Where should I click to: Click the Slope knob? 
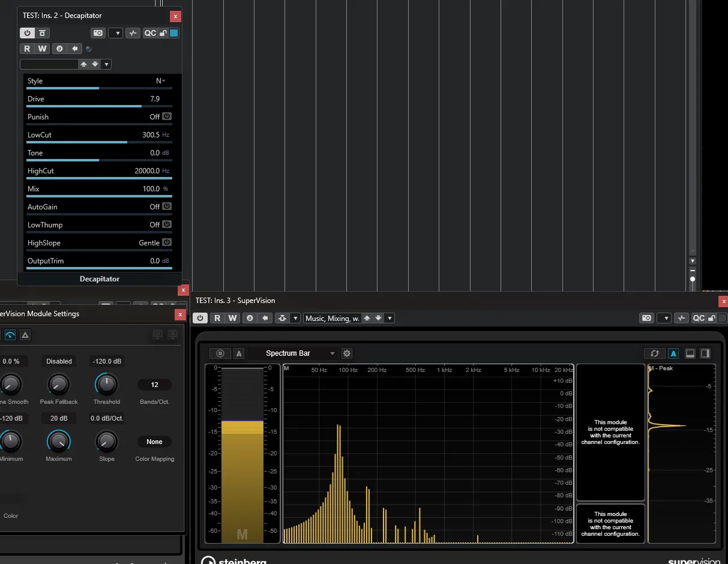pyautogui.click(x=107, y=442)
